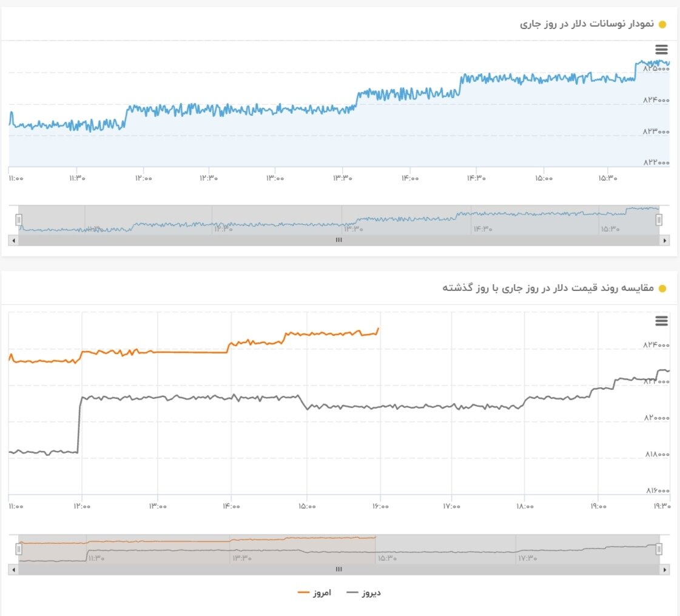Click the yellow bullet beside the comparison chart title
Viewport: 680px width, 616px height.
pyautogui.click(x=662, y=289)
